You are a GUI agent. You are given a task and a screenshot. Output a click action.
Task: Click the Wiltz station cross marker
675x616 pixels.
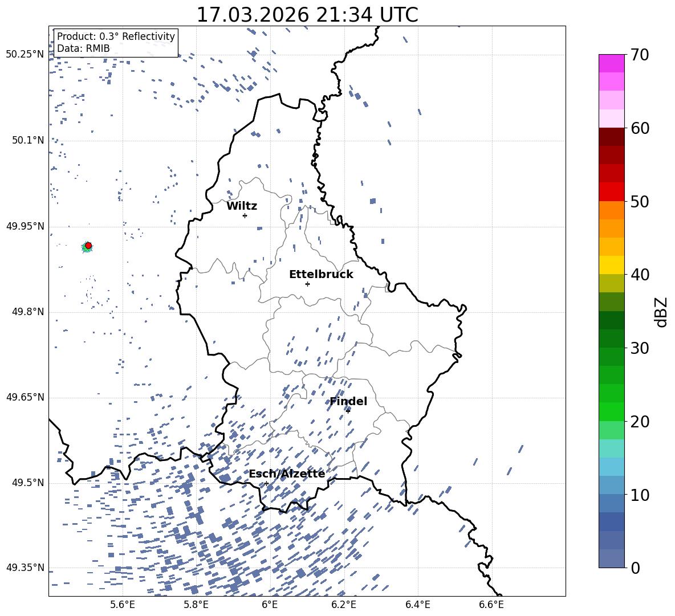click(245, 215)
